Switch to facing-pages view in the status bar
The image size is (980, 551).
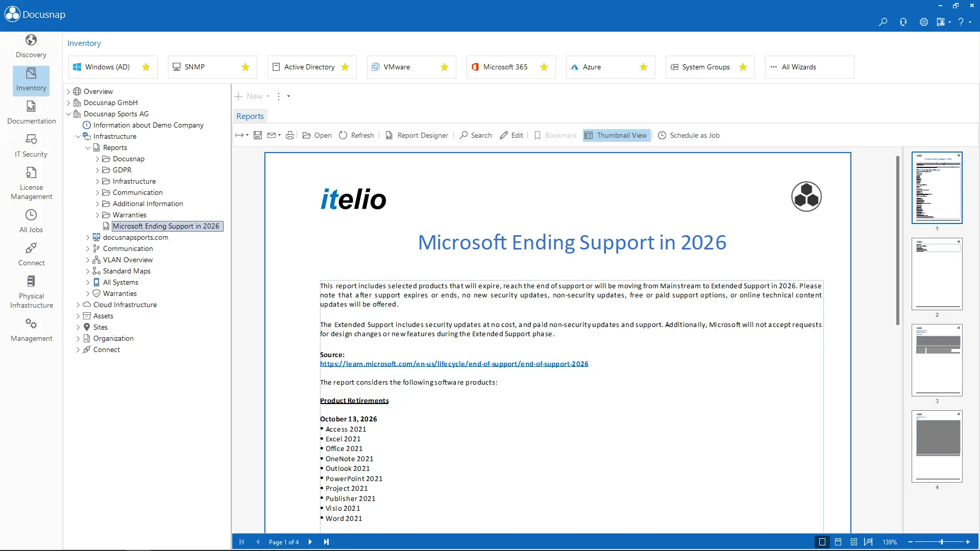838,542
